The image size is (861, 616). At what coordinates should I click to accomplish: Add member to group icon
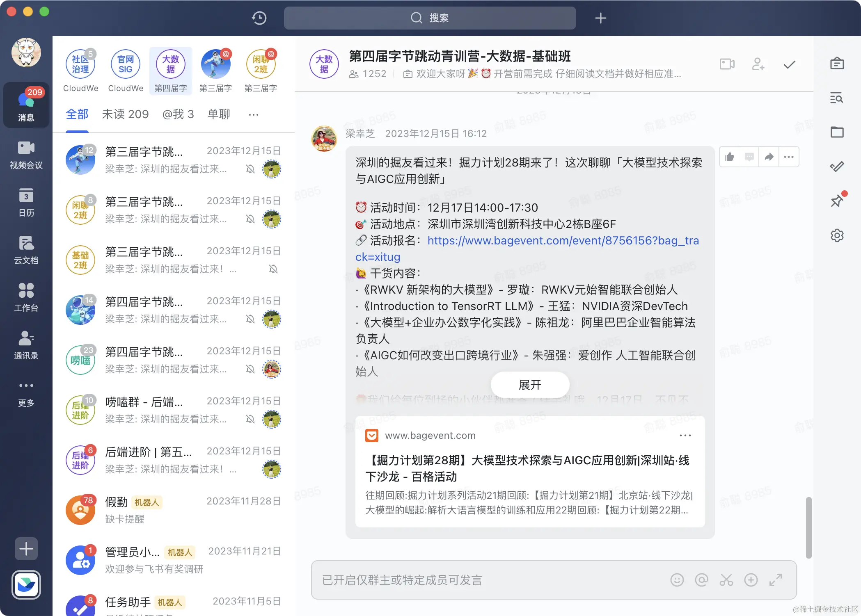758,64
